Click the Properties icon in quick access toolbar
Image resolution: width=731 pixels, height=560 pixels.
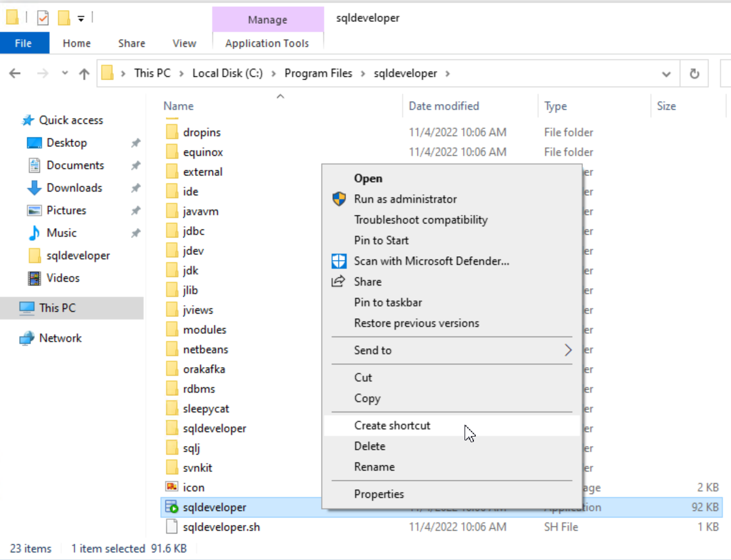click(x=43, y=18)
